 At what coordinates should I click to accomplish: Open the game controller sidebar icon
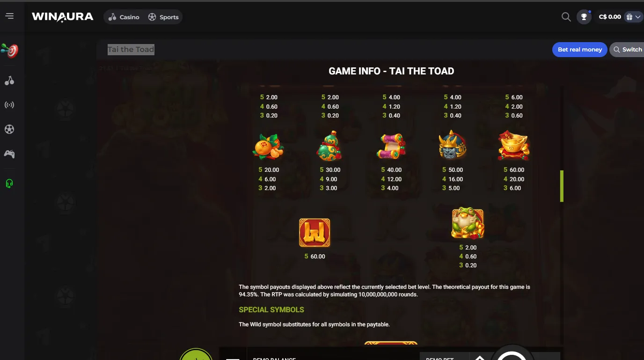(9, 154)
